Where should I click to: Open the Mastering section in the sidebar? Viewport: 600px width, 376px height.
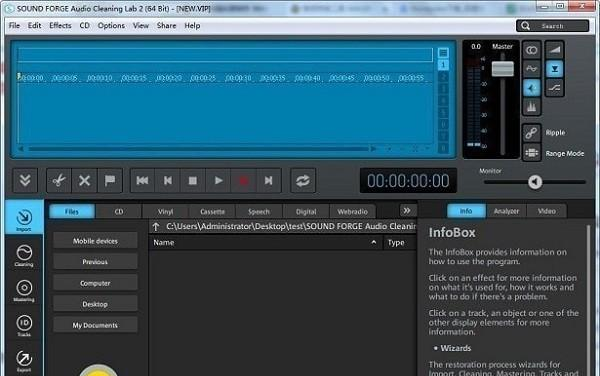[x=24, y=291]
